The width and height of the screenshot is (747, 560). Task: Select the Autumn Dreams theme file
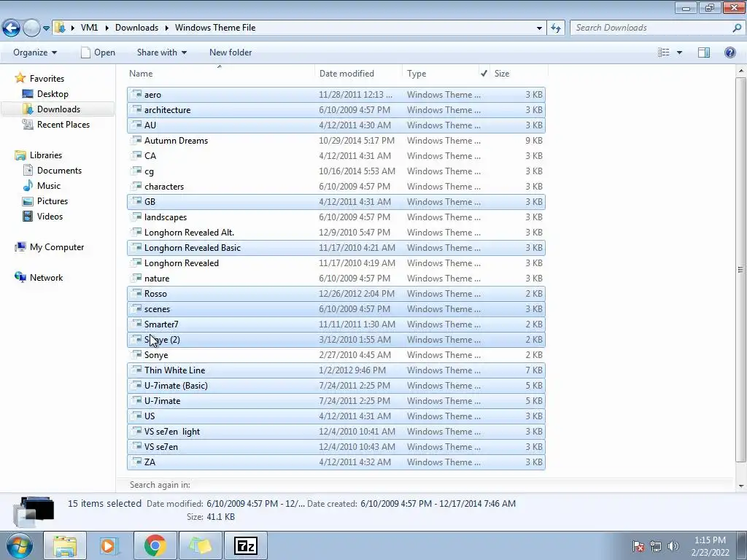pyautogui.click(x=336, y=141)
